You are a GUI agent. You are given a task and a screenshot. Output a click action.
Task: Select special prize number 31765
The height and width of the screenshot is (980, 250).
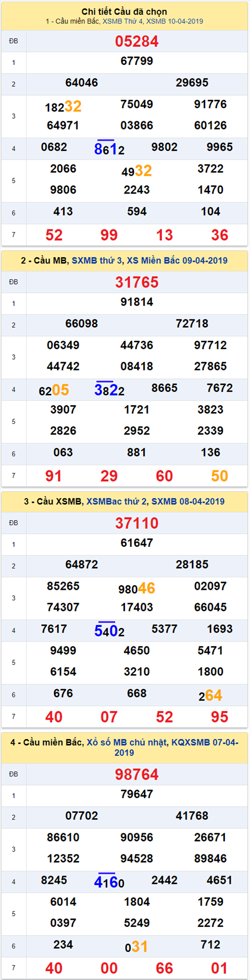tap(137, 282)
